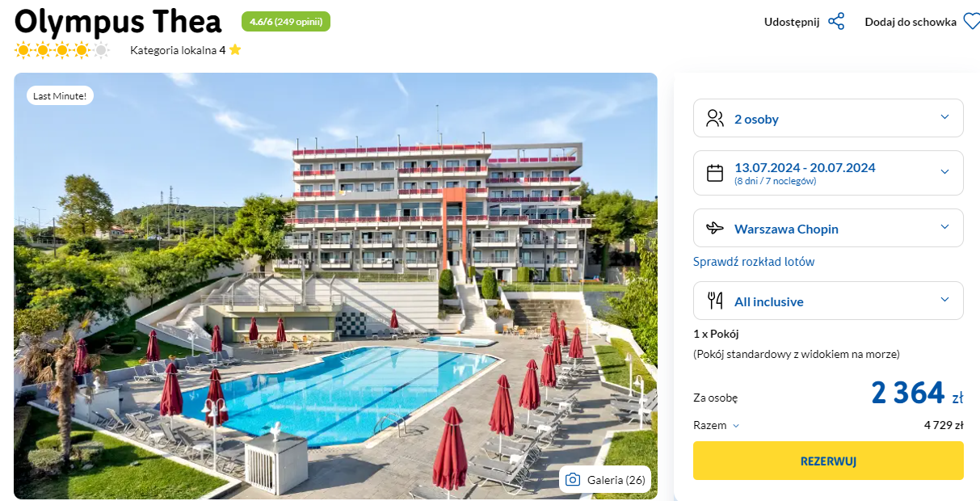Image resolution: width=980 pixels, height=501 pixels.
Task: Click the heart favorite icon
Action: (971, 22)
